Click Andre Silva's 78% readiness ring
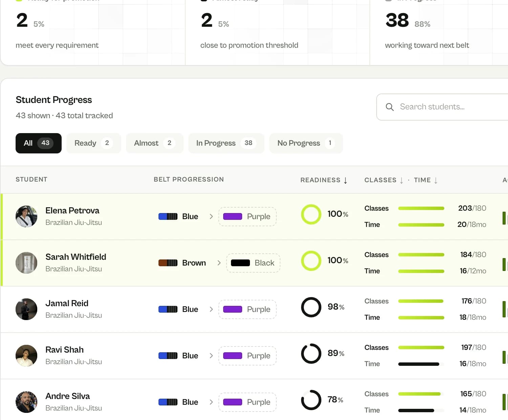This screenshot has width=508, height=420. tap(311, 400)
